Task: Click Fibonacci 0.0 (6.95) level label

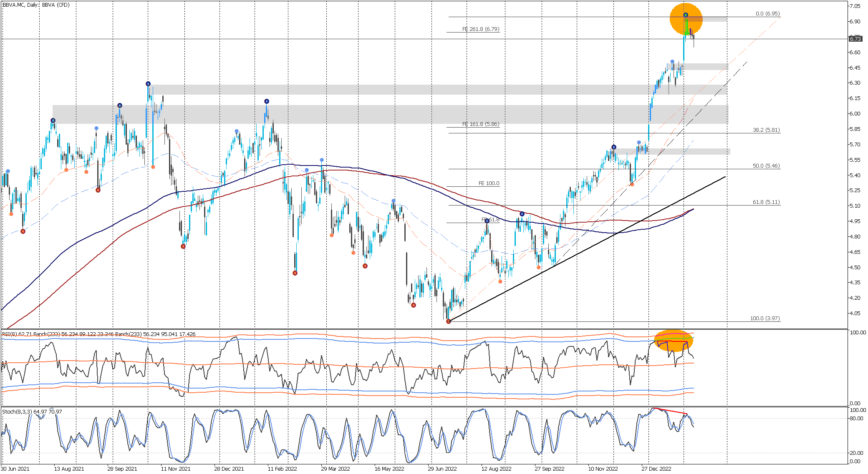Action: pyautogui.click(x=767, y=14)
